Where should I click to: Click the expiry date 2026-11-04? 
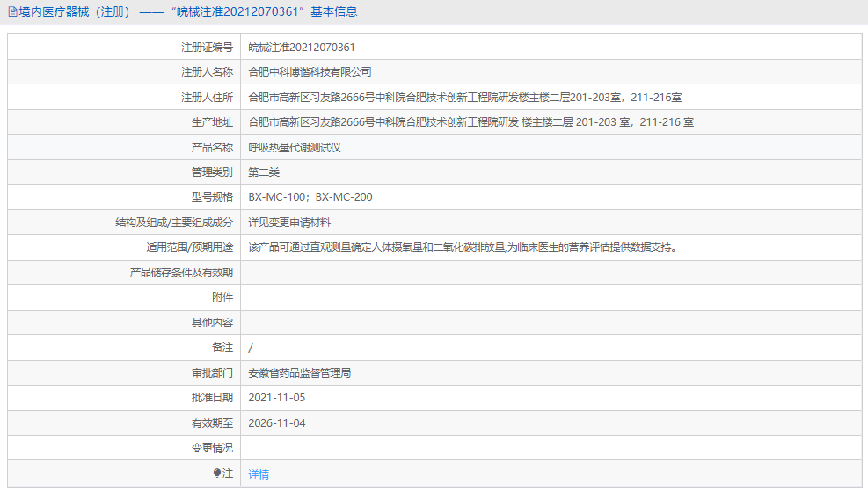(277, 422)
